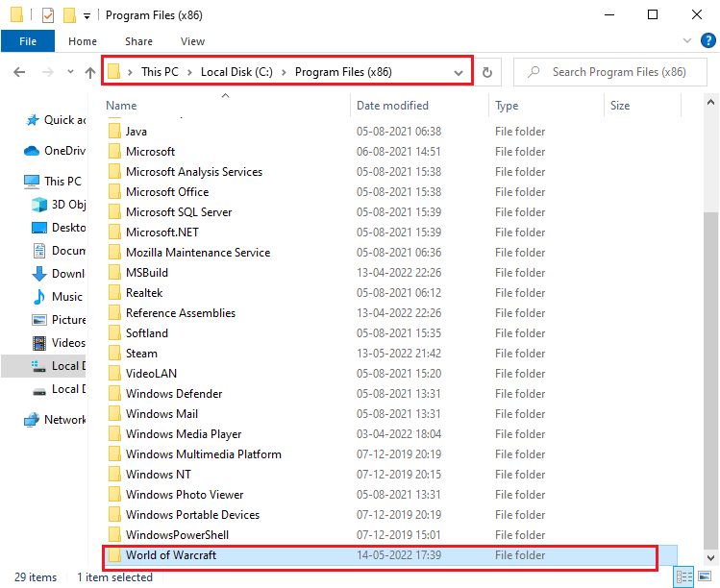Sort by the Size column header
Screen dimensions: 720x588
(x=620, y=106)
